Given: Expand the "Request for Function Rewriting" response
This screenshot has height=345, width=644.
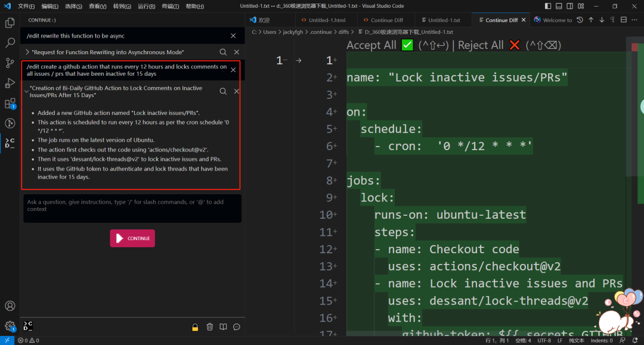Looking at the screenshot, I should 27,52.
